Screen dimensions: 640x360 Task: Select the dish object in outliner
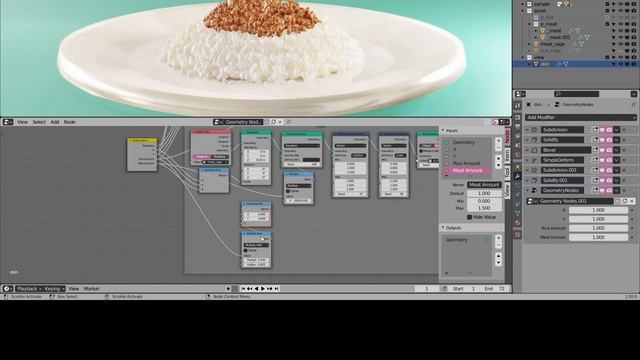pos(544,64)
